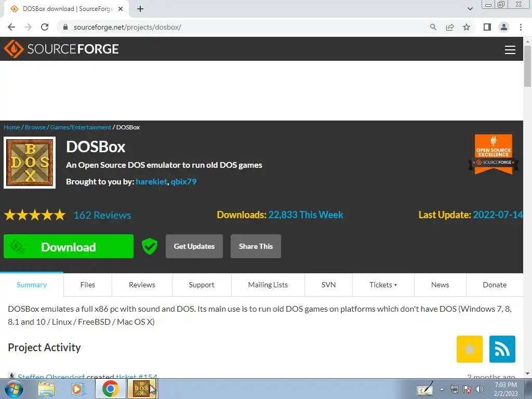The height and width of the screenshot is (399, 532).
Task: Open the SVN tab
Action: tap(328, 285)
